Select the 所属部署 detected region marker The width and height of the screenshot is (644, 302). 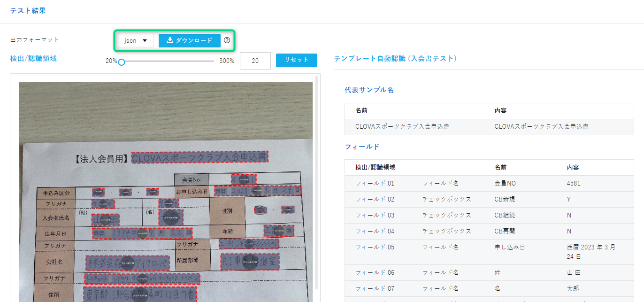(250, 260)
